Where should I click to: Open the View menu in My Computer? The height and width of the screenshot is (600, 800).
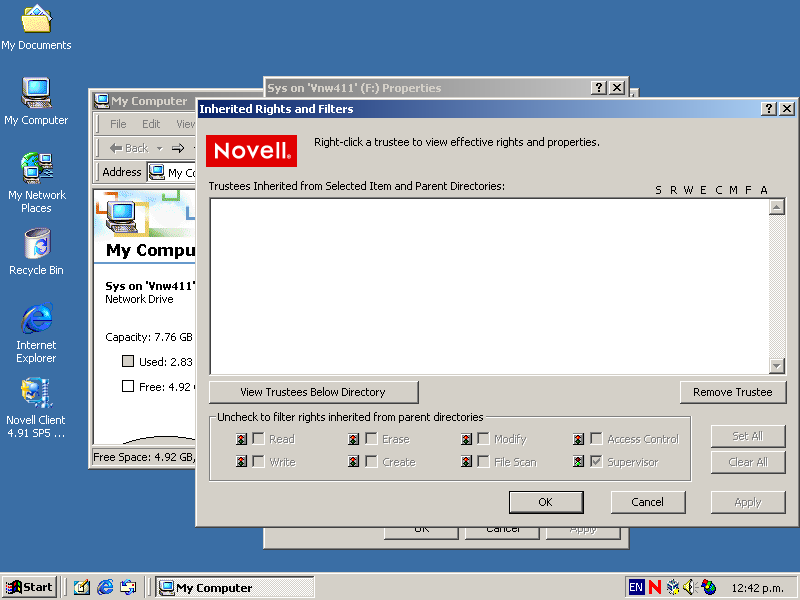click(x=185, y=124)
